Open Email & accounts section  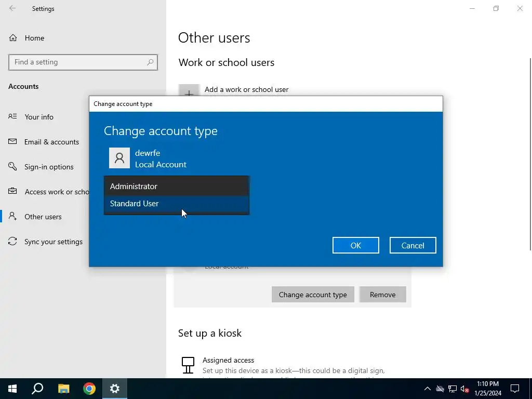[x=51, y=142]
